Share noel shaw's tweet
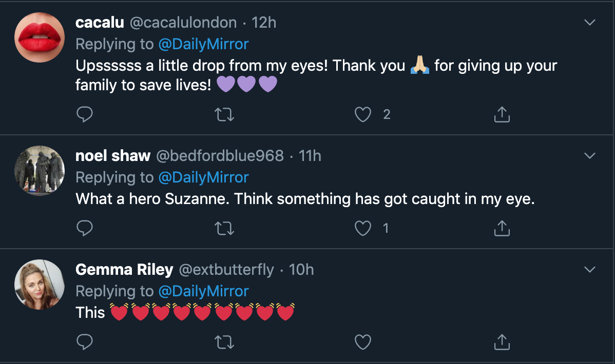 click(502, 229)
